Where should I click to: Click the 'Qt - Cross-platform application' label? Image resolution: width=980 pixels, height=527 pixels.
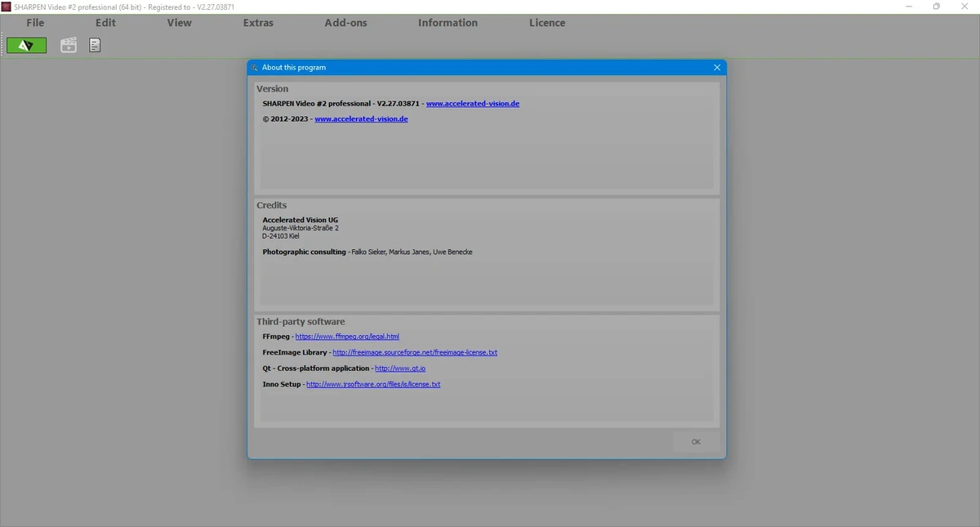point(316,368)
